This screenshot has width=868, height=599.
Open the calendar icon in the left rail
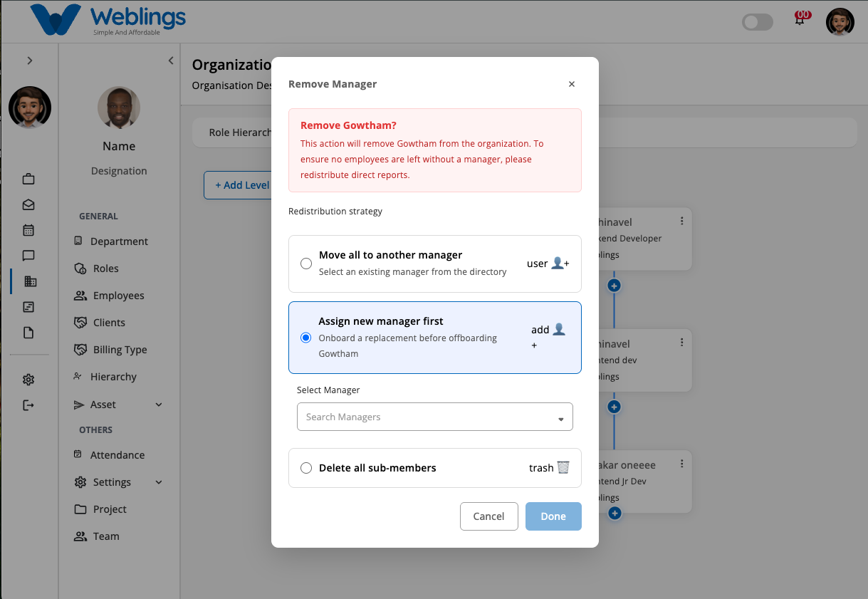[x=28, y=230]
